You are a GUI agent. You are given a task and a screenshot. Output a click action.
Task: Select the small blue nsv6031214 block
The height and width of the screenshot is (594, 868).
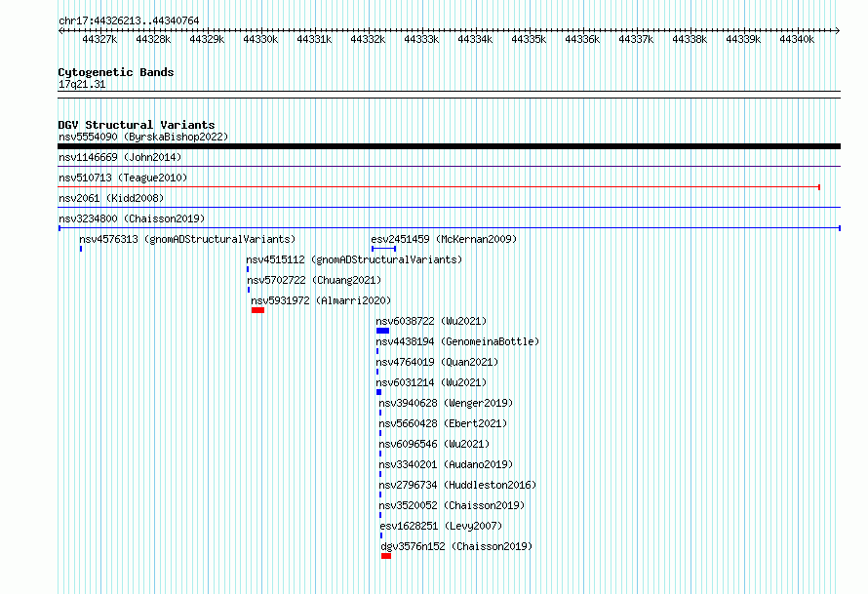378,392
